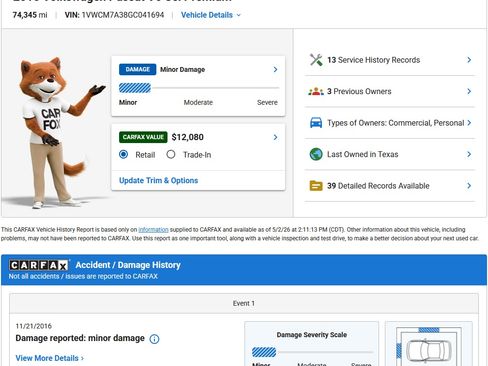Click Damage reported: minor damage heading
The image size is (488, 366).
click(x=80, y=338)
